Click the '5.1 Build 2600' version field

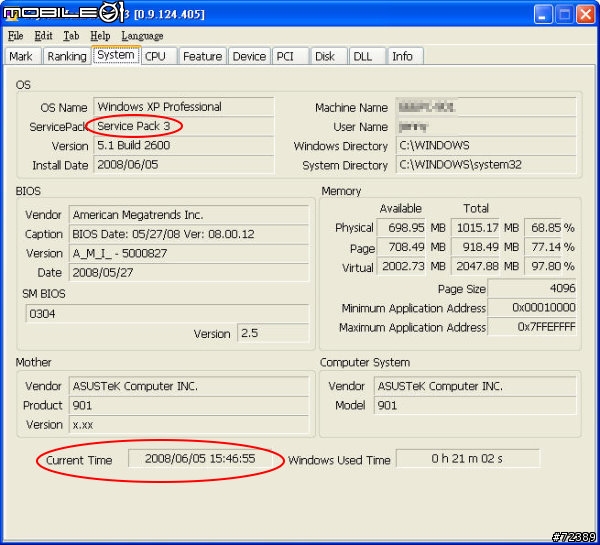184,145
